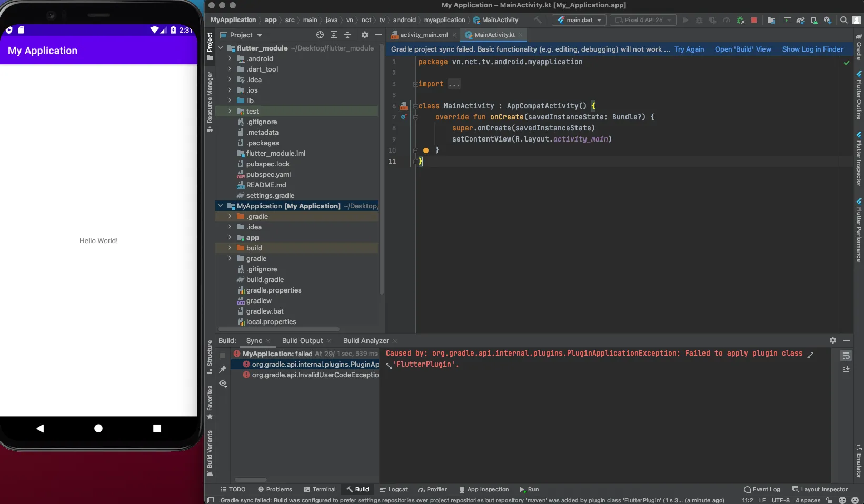This screenshot has height=504, width=864.
Task: Click the red Stop button in toolbar
Action: [x=753, y=20]
